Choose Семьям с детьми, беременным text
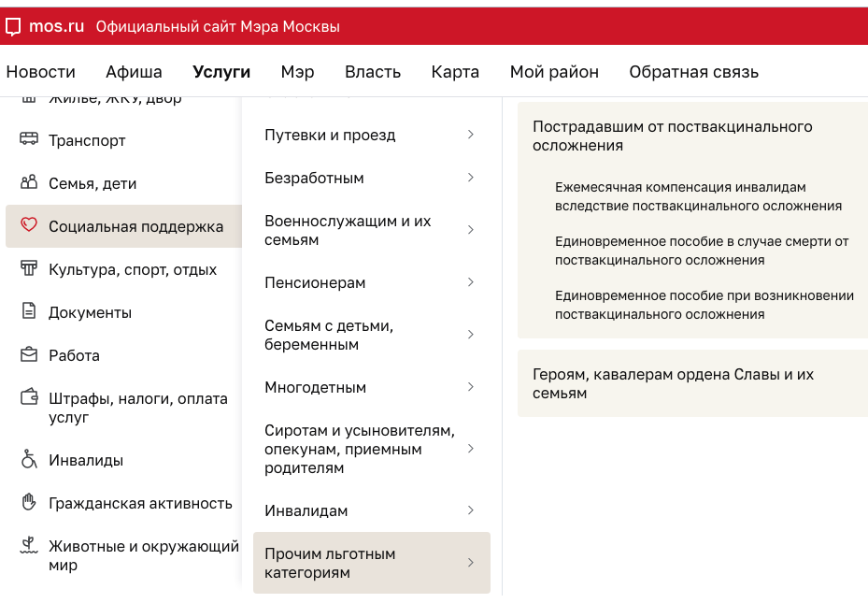Viewport: 868px width, 603px height. [x=329, y=335]
